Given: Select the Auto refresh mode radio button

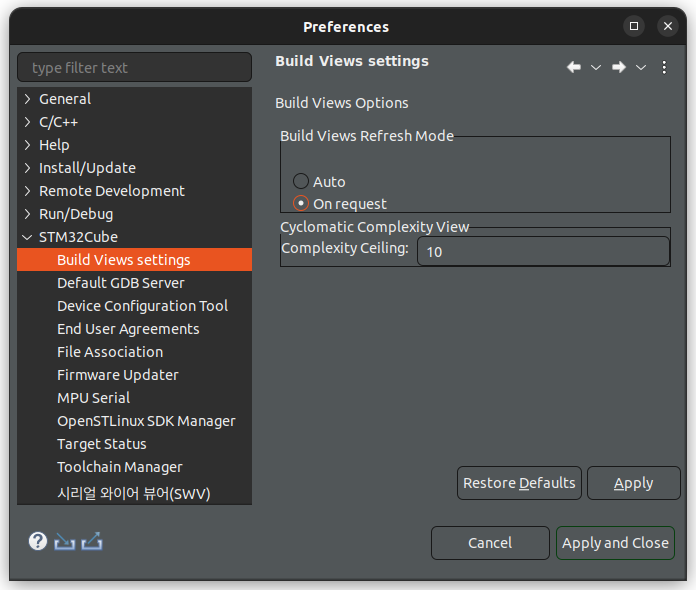Looking at the screenshot, I should coord(301,181).
